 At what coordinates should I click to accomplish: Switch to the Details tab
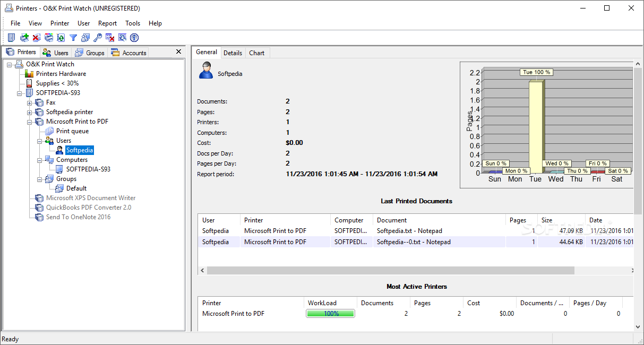233,53
